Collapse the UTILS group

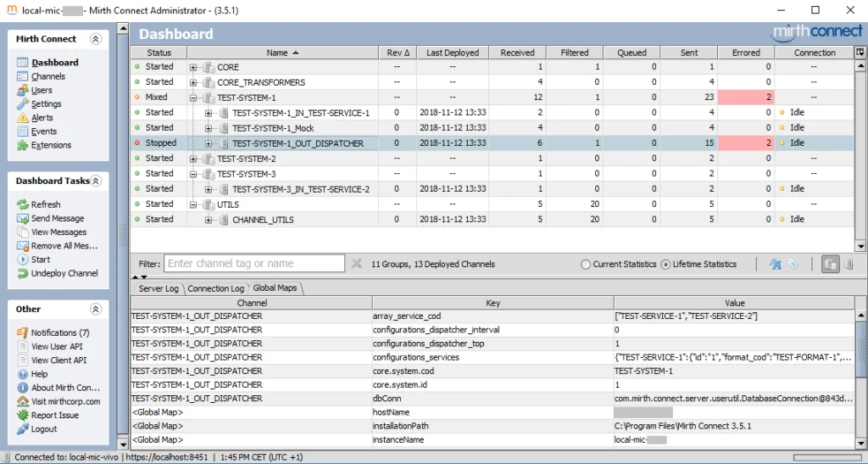tap(193, 204)
